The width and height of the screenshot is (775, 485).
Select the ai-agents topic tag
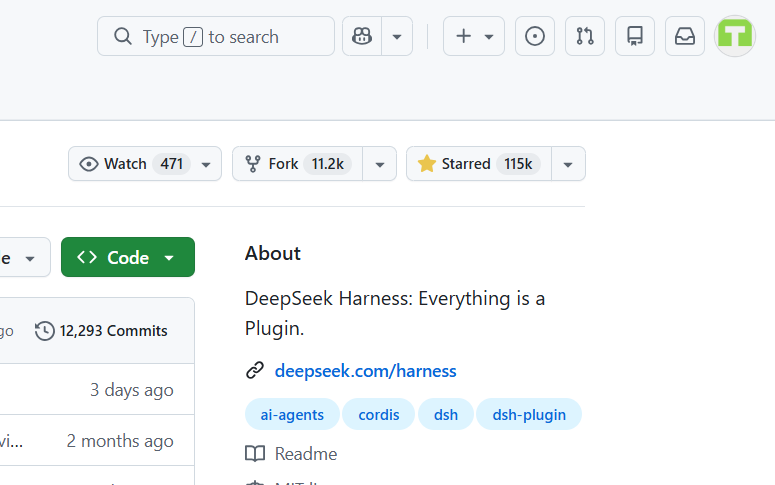click(292, 414)
